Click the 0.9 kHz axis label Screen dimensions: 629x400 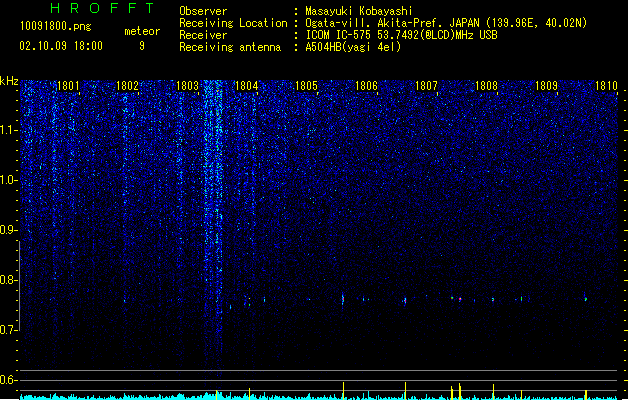[x=8, y=230]
